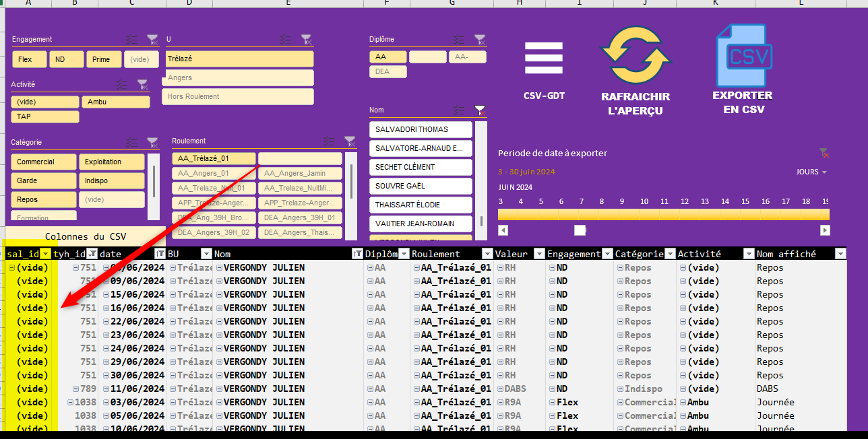Open the tyh_id column filter dropdown
This screenshot has height=439, width=868.
(92, 254)
